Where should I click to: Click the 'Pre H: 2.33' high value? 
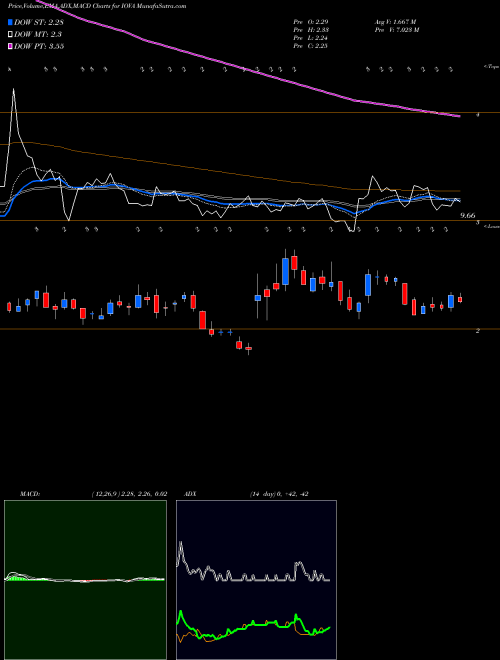coord(311,30)
